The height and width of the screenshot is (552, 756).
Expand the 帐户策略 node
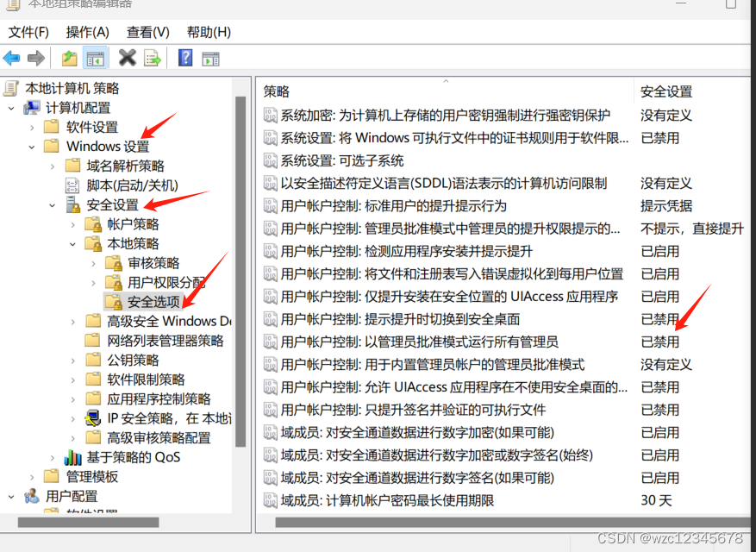coord(72,224)
